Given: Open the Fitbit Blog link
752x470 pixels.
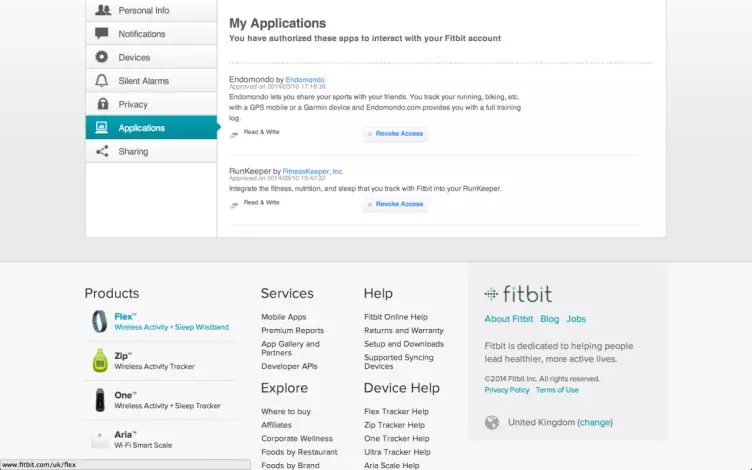Looking at the screenshot, I should point(550,319).
